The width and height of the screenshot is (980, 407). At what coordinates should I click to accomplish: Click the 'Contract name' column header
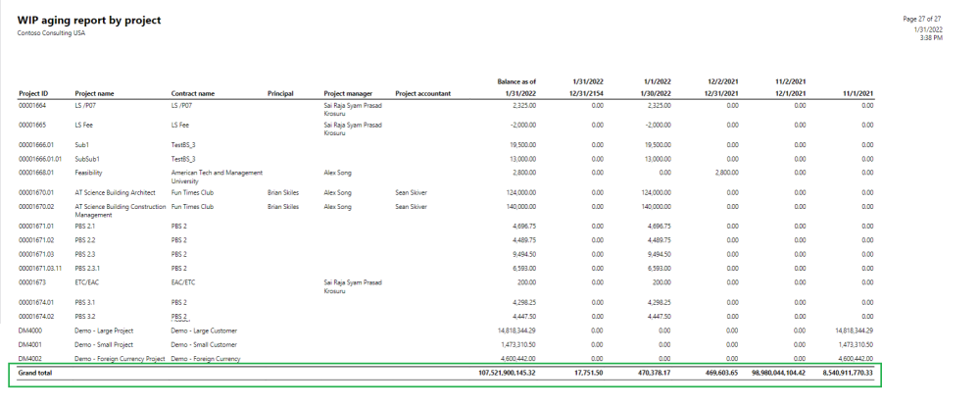192,94
